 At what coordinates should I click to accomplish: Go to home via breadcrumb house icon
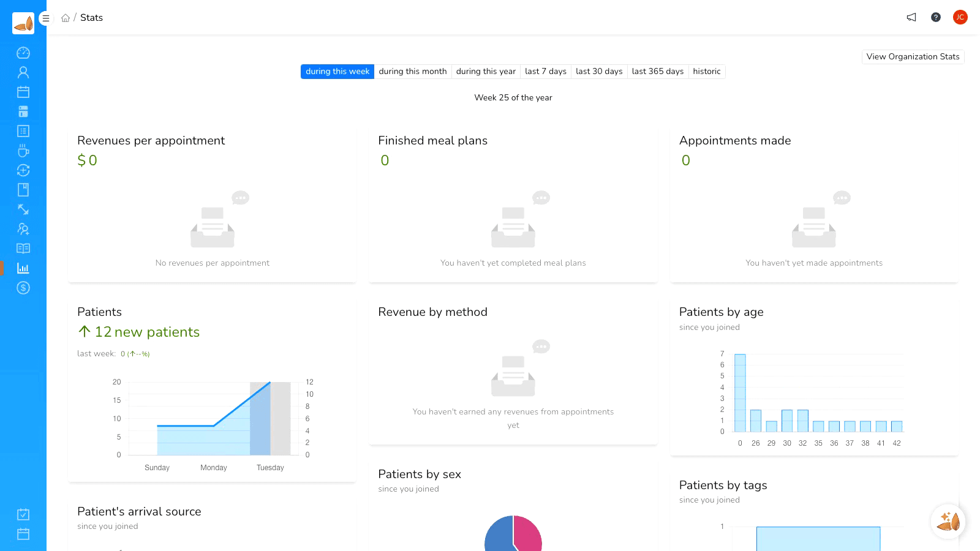point(66,18)
